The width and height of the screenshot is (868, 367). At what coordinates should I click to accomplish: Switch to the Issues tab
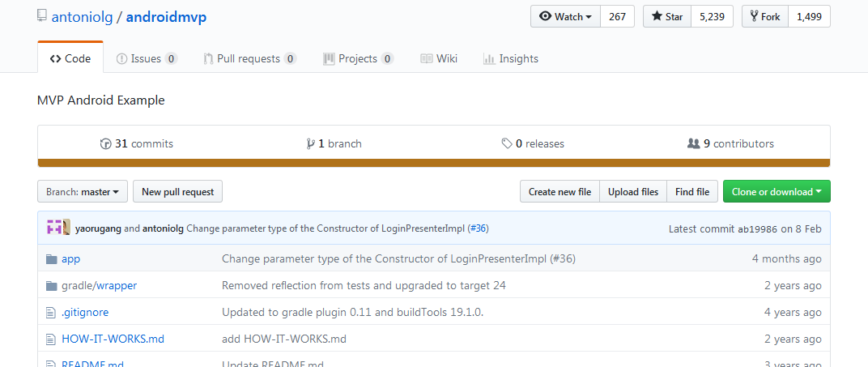tap(147, 58)
